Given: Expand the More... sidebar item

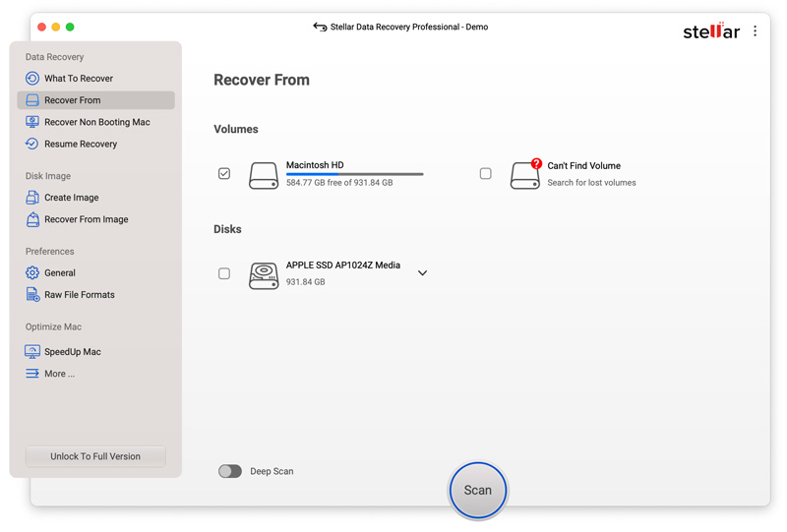Looking at the screenshot, I should tap(58, 374).
